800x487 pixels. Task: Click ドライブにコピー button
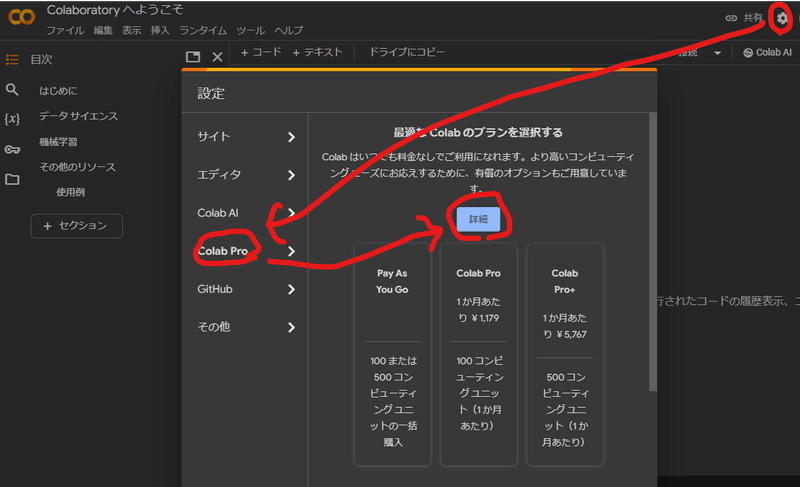[x=407, y=52]
